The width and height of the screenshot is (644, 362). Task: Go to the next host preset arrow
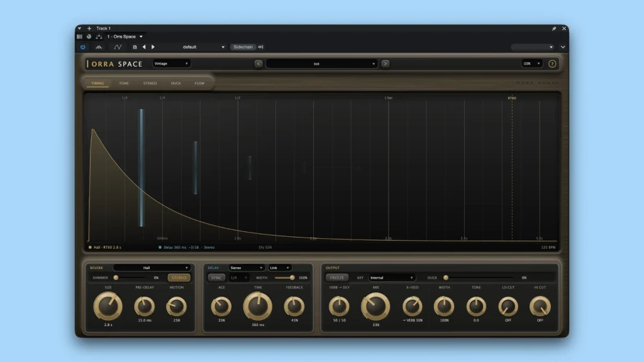[x=153, y=47]
